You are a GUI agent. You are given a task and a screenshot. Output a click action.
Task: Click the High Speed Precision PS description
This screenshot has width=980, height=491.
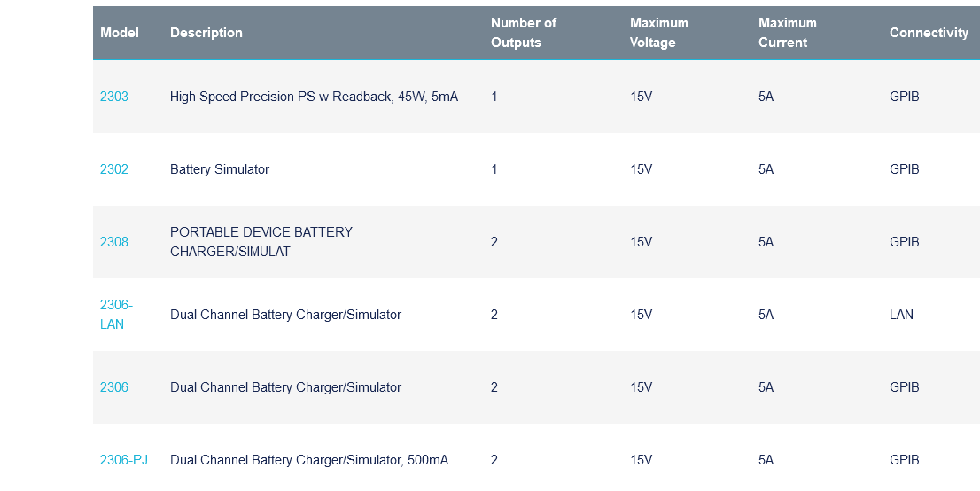[314, 97]
